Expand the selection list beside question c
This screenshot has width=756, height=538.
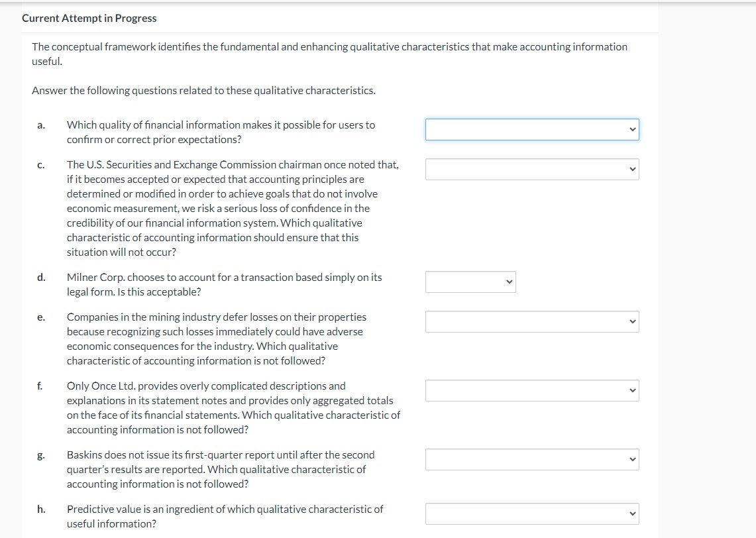click(x=632, y=169)
